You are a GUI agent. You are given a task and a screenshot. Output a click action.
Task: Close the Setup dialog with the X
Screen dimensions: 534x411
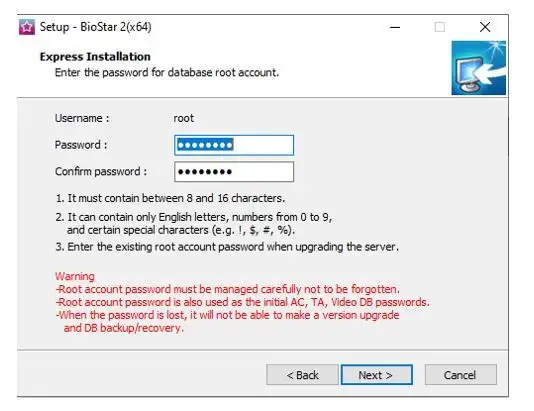(485, 27)
